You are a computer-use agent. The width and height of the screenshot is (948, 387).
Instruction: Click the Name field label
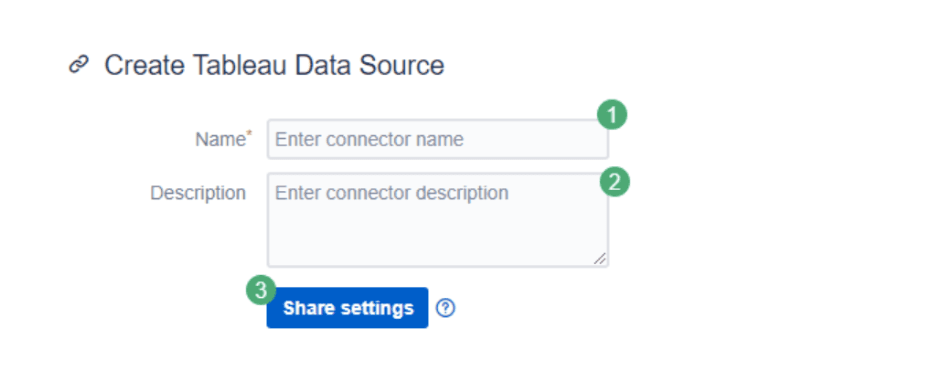click(x=219, y=140)
